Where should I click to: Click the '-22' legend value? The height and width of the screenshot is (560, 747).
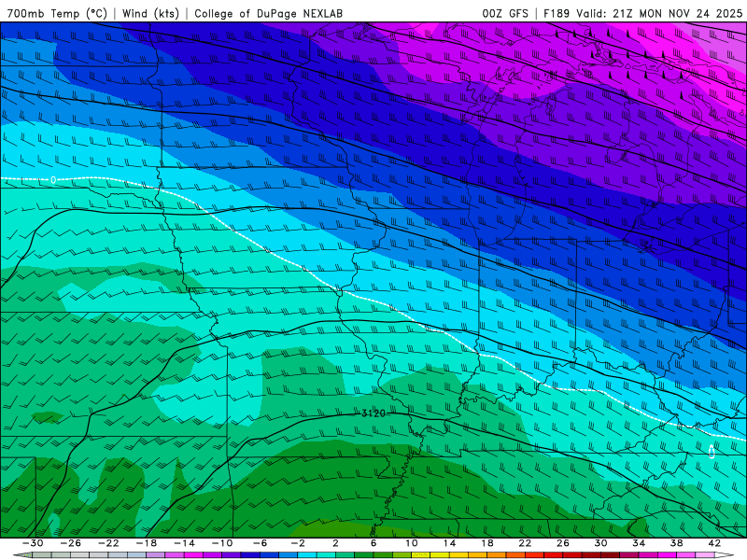108,543
